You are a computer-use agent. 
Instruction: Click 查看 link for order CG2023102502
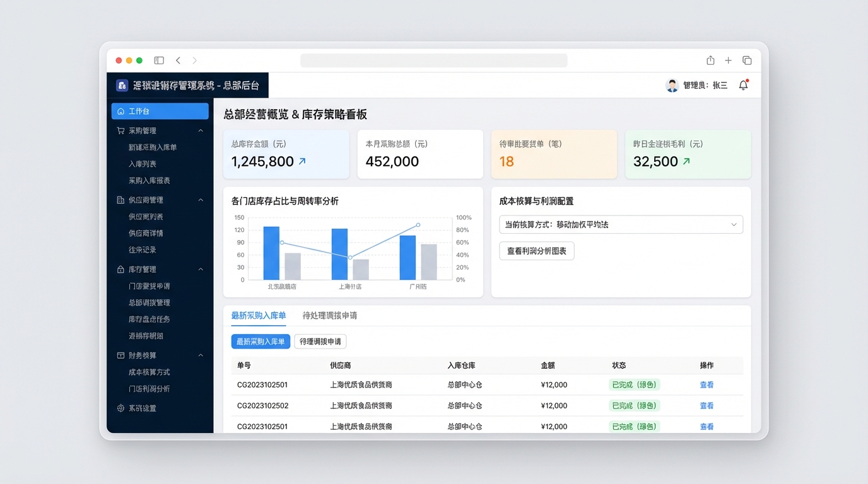coord(707,406)
